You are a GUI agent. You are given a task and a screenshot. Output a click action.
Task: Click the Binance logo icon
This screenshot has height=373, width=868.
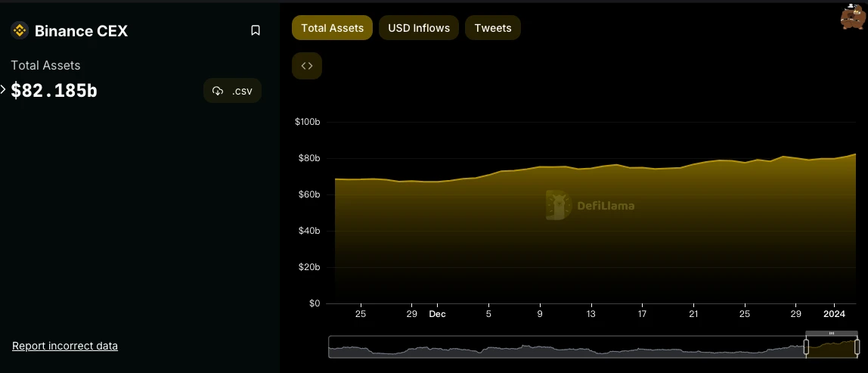(20, 31)
